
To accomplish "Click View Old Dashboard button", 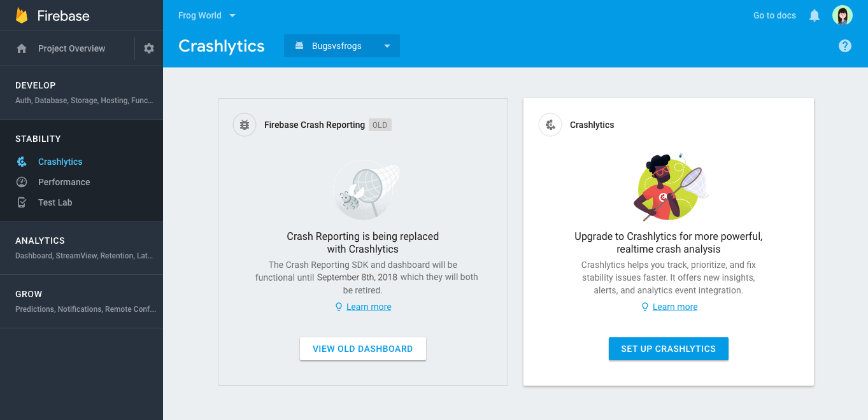I will coord(363,349).
